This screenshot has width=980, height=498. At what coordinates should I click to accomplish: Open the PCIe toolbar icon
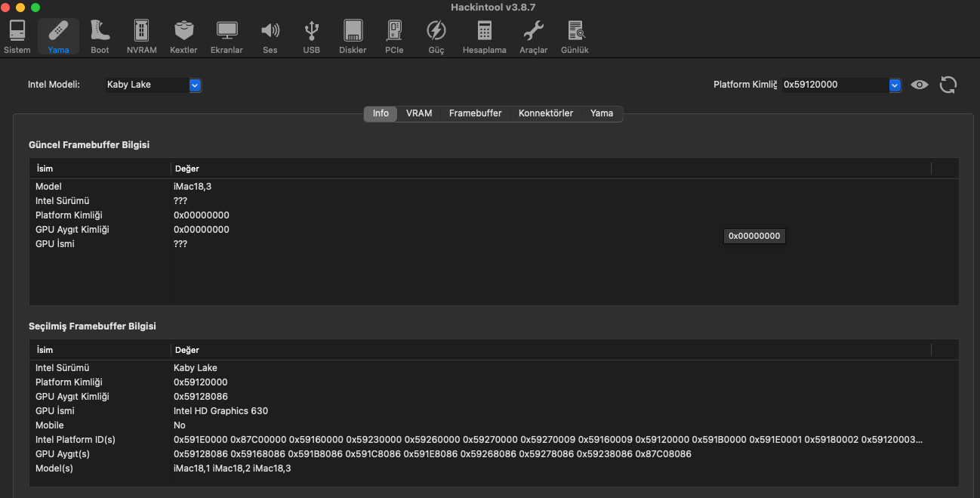tap(394, 37)
